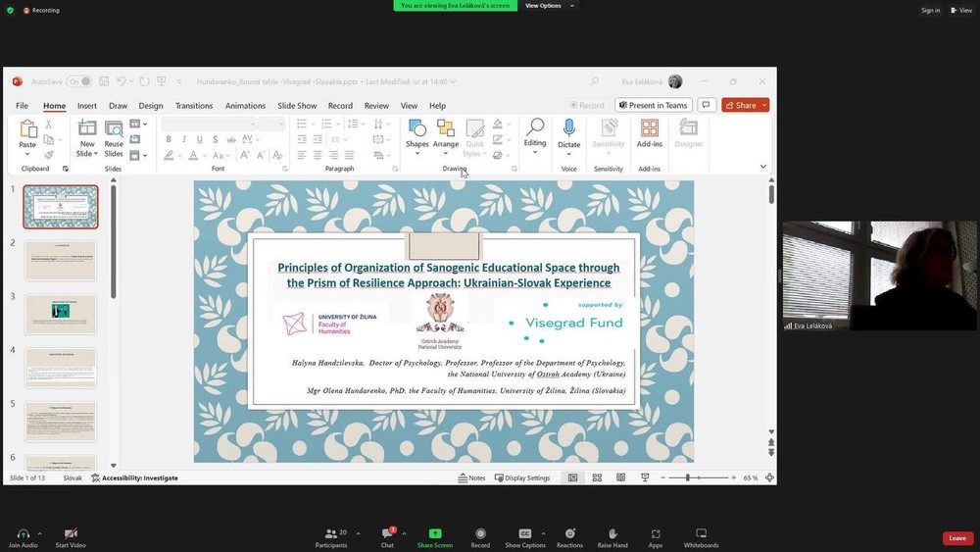Toggle the AutoSave switch

pyautogui.click(x=78, y=81)
